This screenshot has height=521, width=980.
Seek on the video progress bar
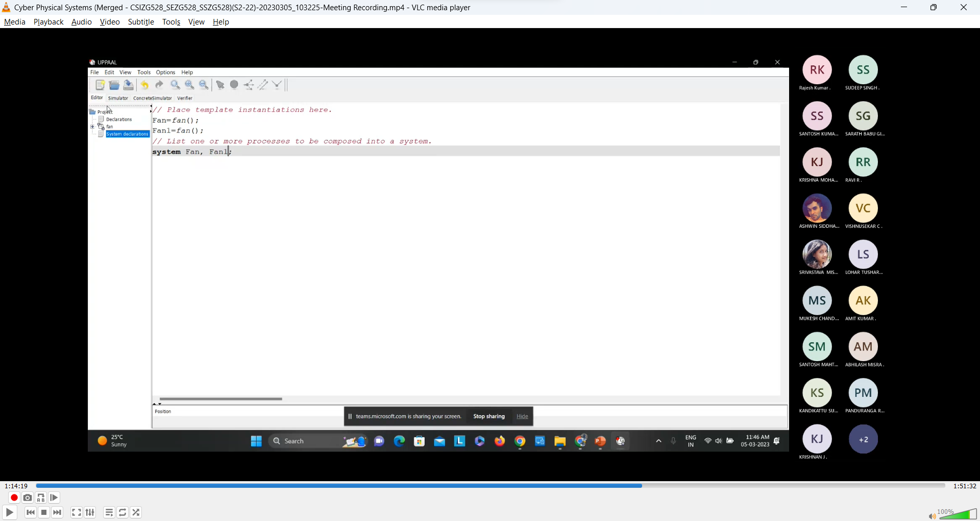tap(491, 486)
